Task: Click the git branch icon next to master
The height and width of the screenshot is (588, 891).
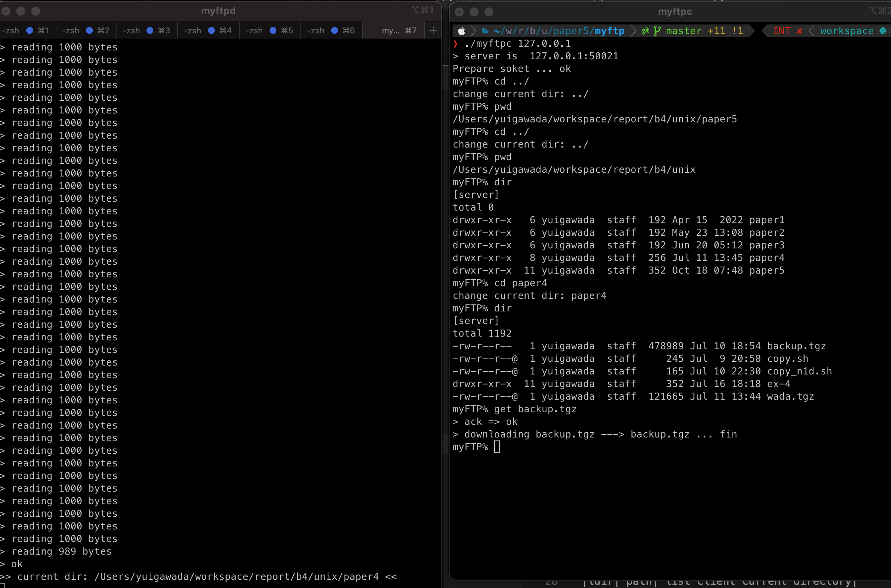Action: click(x=657, y=31)
